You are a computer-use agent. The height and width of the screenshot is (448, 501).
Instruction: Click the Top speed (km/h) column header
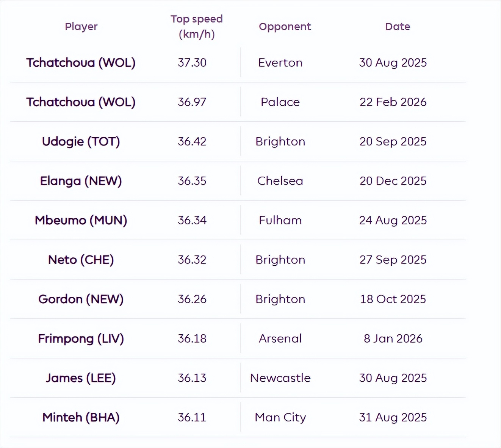[x=196, y=27]
